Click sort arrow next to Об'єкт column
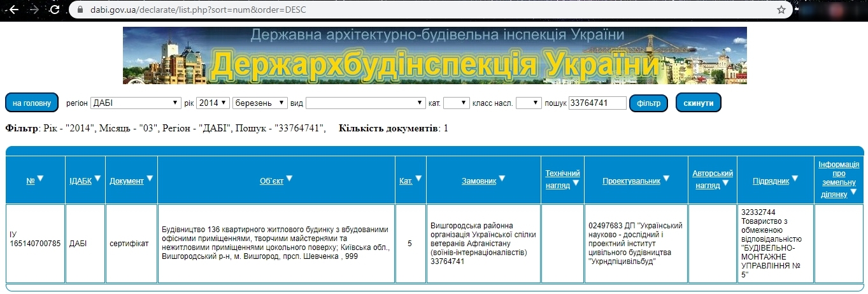 [x=289, y=179]
